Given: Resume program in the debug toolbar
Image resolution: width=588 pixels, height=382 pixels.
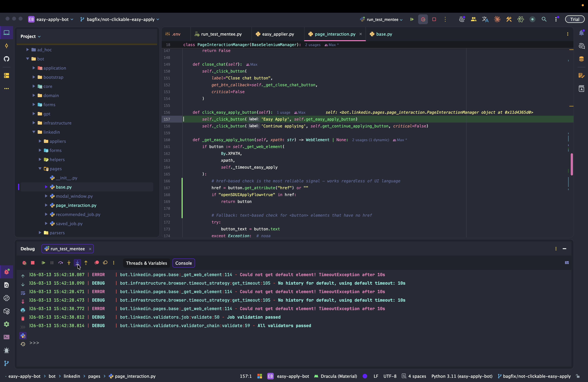Looking at the screenshot, I should 43,263.
